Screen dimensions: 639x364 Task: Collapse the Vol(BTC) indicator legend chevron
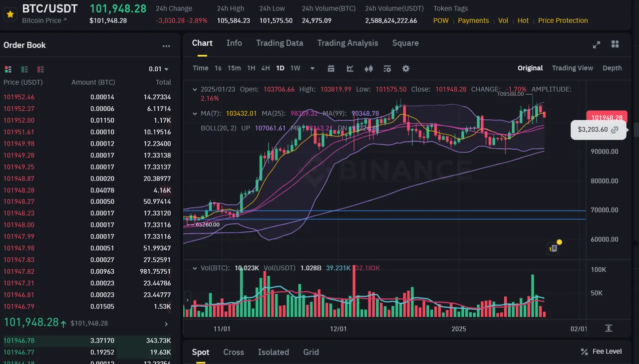[195, 268]
